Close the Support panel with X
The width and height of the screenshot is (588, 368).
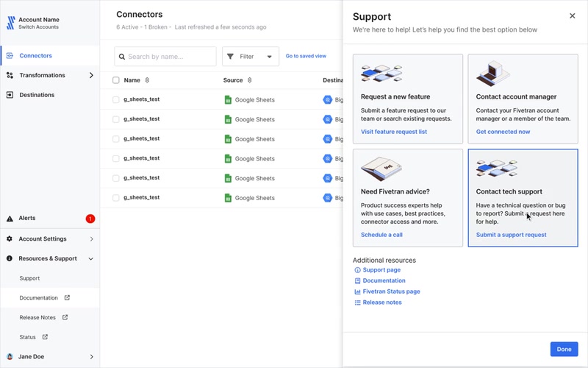573,15
